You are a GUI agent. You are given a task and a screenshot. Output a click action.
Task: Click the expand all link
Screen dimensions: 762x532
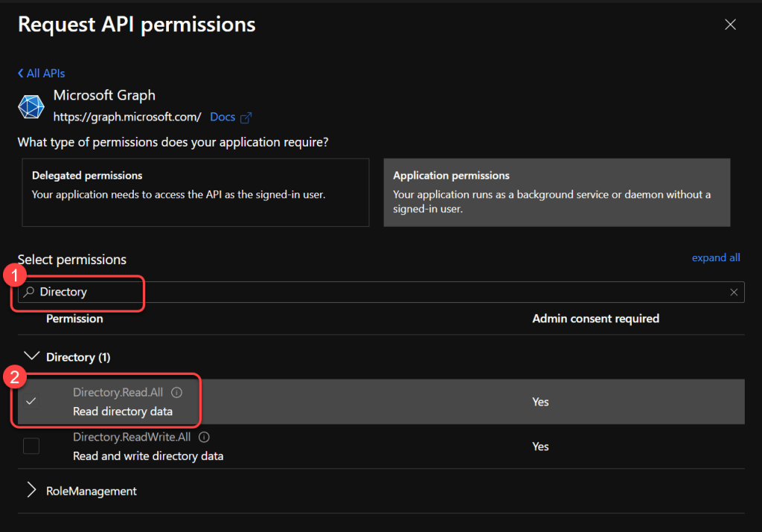(715, 257)
